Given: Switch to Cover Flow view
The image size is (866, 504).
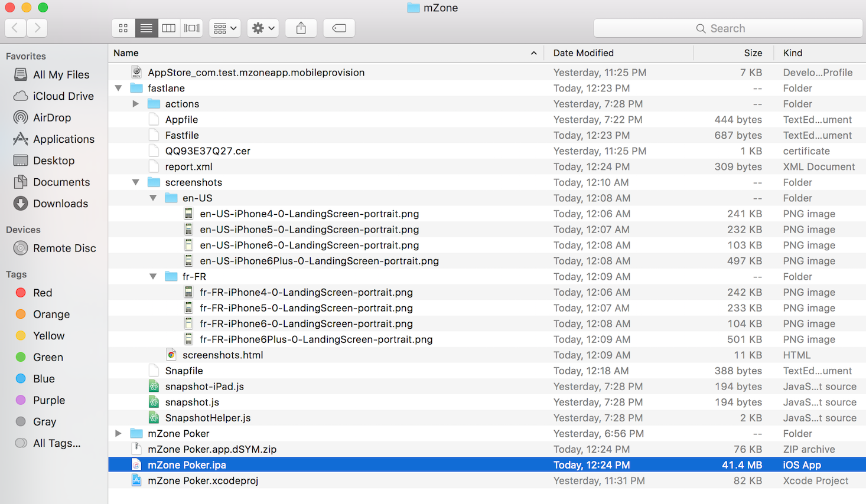Looking at the screenshot, I should point(192,28).
